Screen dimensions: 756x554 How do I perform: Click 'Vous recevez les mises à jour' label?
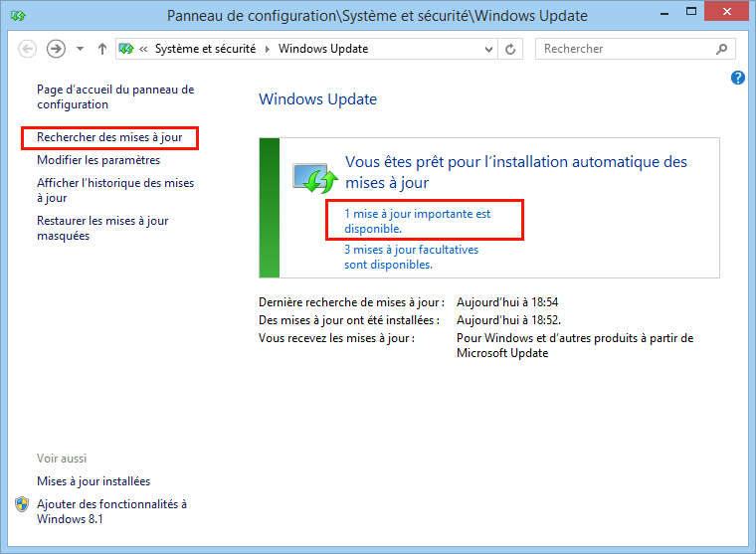click(x=336, y=338)
